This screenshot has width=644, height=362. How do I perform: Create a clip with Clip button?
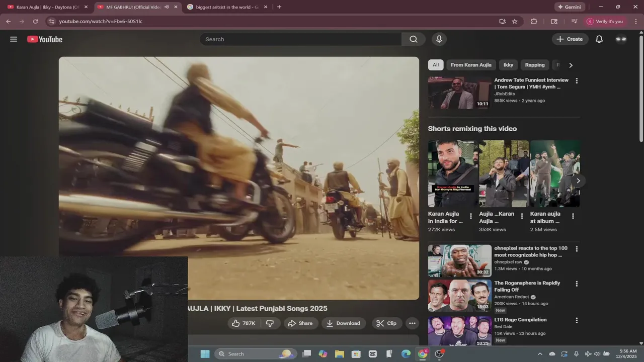coord(386,323)
